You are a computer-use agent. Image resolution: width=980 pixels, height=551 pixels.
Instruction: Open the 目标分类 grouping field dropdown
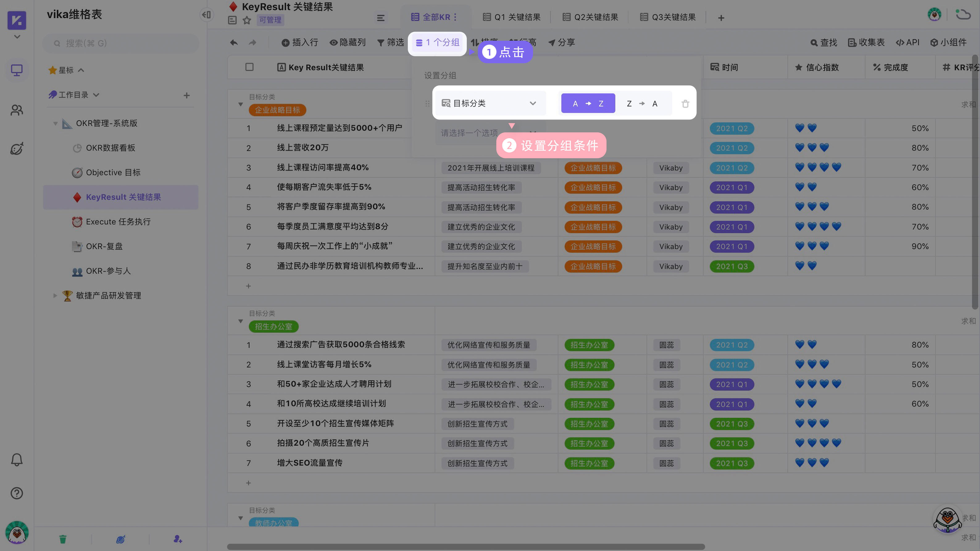coord(490,103)
